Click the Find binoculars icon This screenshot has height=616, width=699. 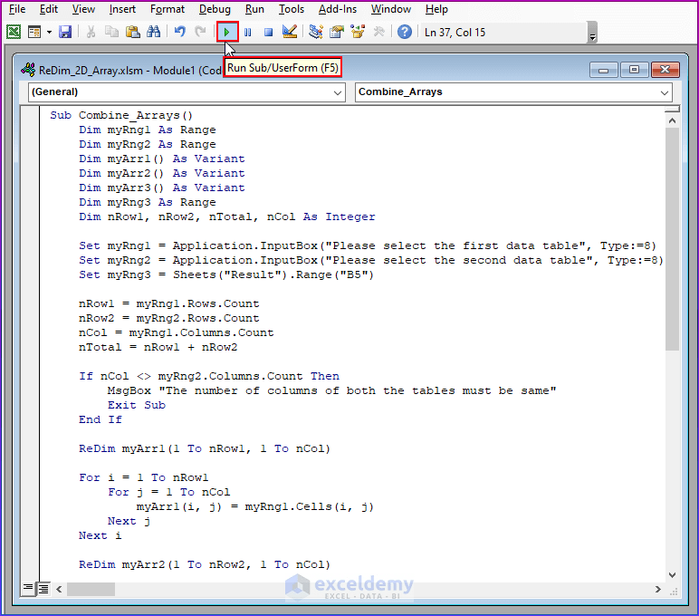pos(153,32)
